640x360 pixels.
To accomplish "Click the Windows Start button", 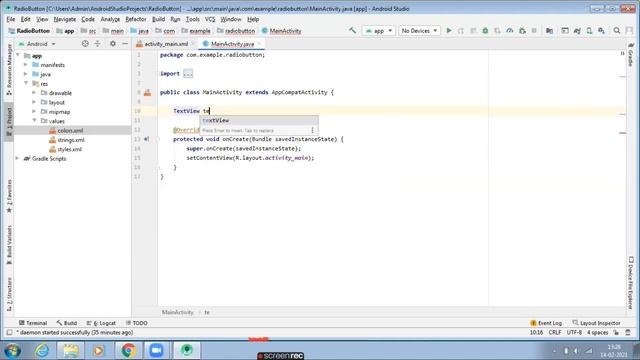I will 13,350.
